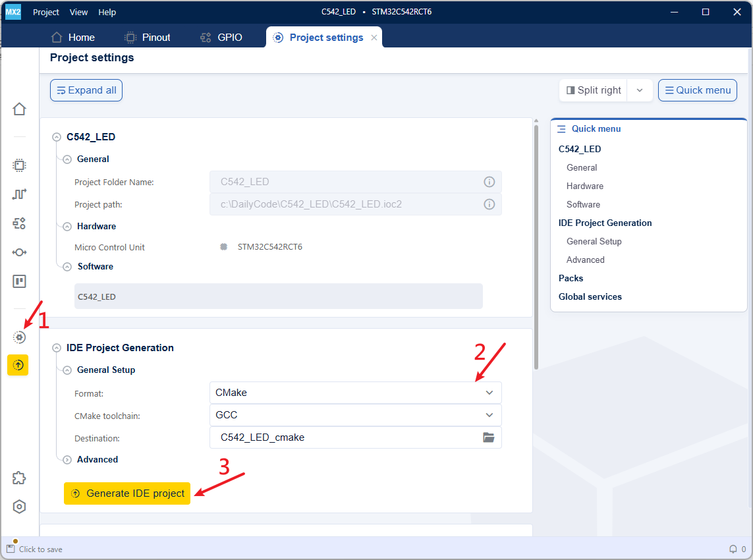Click the Expand all button
Image resolution: width=753 pixels, height=560 pixels.
(x=86, y=90)
